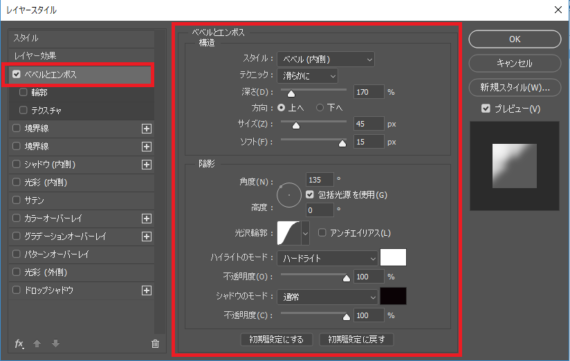The height and width of the screenshot is (361, 570).
Task: Open the fx add-effect menu icon
Action: (19, 344)
